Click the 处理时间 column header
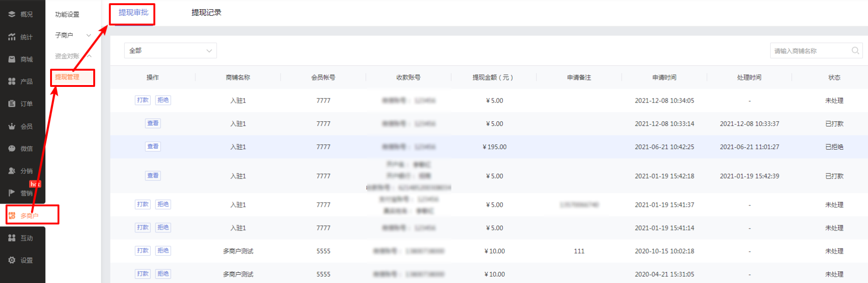The height and width of the screenshot is (283, 868). click(749, 78)
